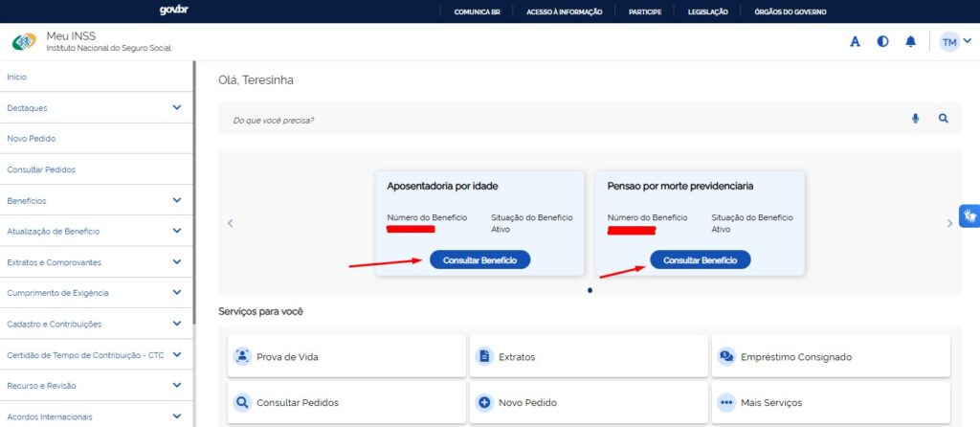
Task: Open the Extratos service card
Action: (589, 356)
